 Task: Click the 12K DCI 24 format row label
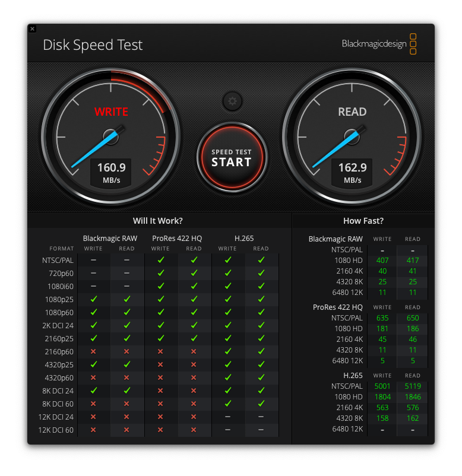tap(56, 417)
